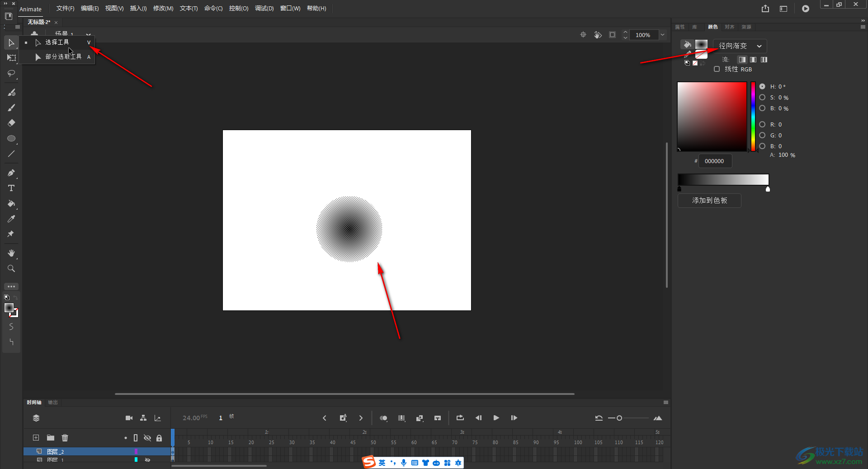Open the 文件(F) menu
Screen dimensions: 868x469
tap(65, 9)
